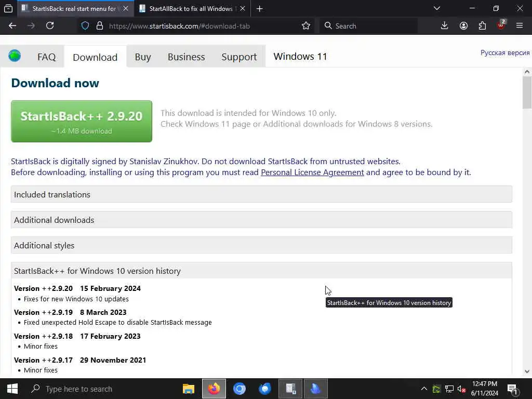Download StartIsBack++ 2.9.20 with the green button
Viewport: 532px width, 399px height.
pos(82,121)
